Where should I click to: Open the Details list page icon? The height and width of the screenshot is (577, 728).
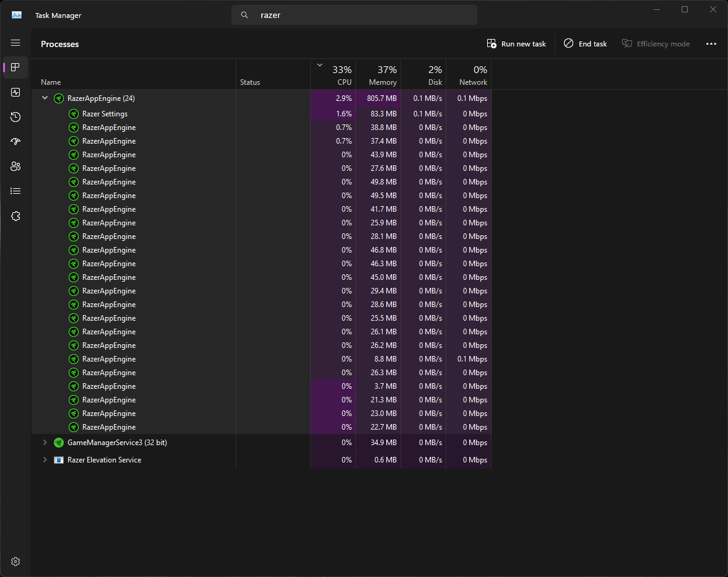click(x=15, y=191)
